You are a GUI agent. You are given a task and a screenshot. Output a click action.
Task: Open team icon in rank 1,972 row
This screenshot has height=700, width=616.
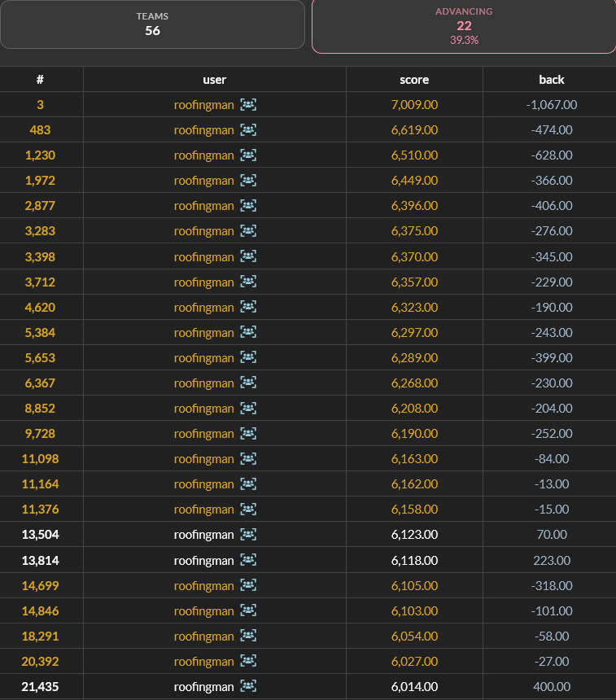coord(248,181)
